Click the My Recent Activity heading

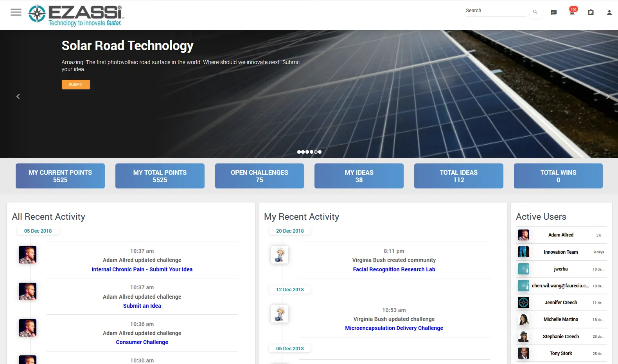coord(302,217)
